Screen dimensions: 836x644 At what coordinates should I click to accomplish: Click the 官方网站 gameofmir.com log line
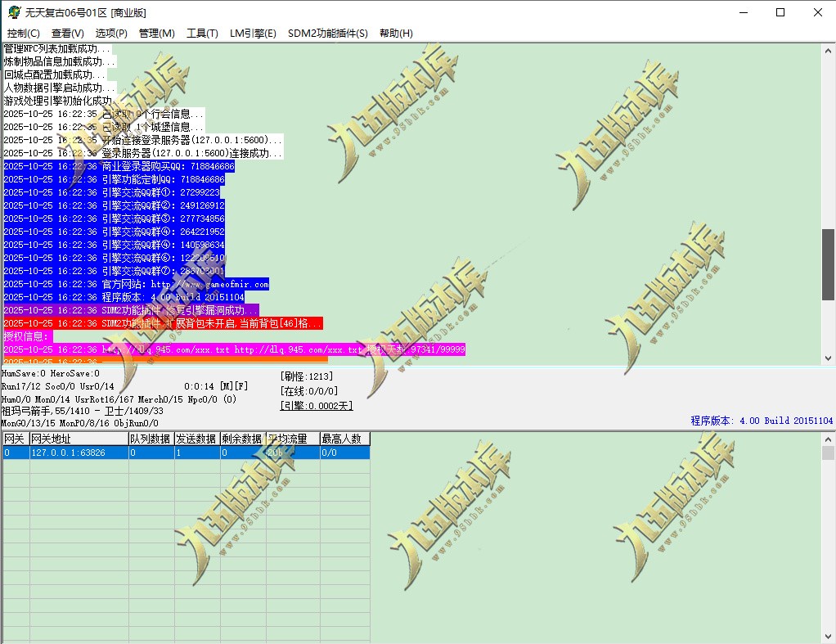click(137, 284)
